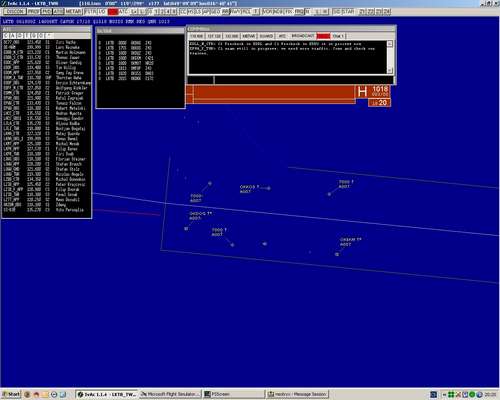Screen dimensions: 500x400
Task: Click the red toolbar indicator button
Action: coord(113,12)
